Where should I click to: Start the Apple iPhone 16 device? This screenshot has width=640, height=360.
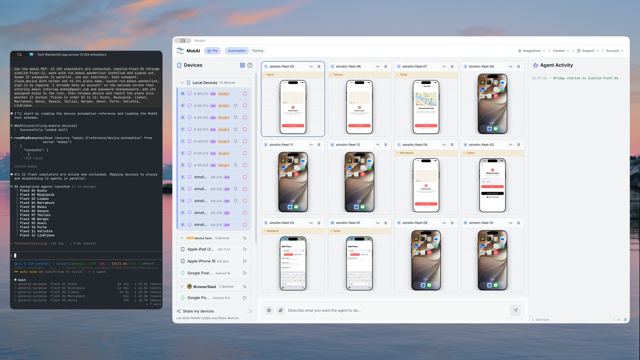(x=244, y=261)
